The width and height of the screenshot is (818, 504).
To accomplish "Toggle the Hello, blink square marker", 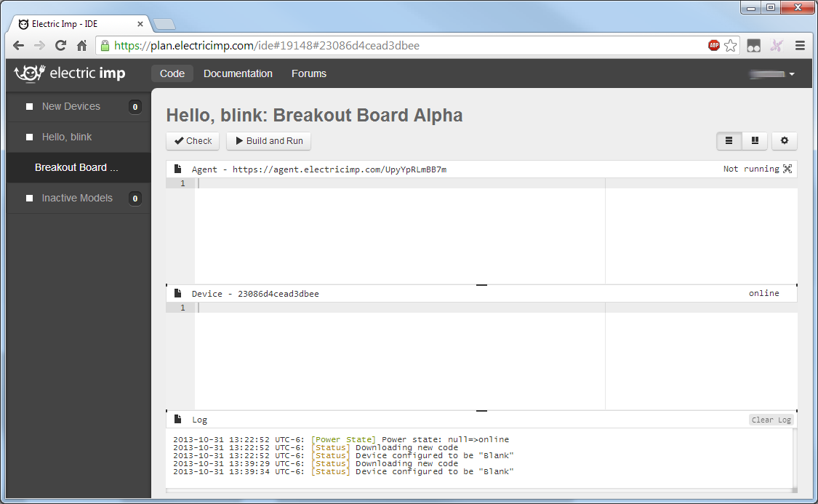I will tap(30, 137).
